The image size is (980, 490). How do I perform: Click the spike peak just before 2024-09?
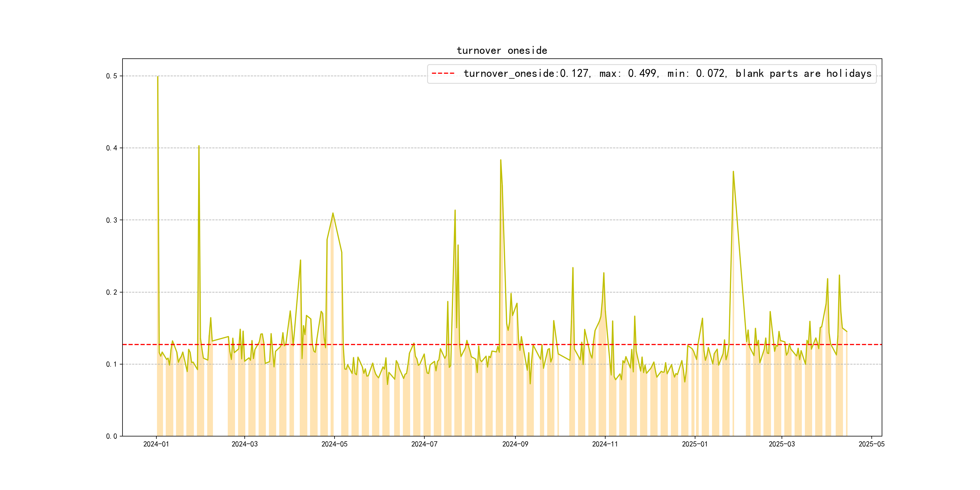coord(501,160)
